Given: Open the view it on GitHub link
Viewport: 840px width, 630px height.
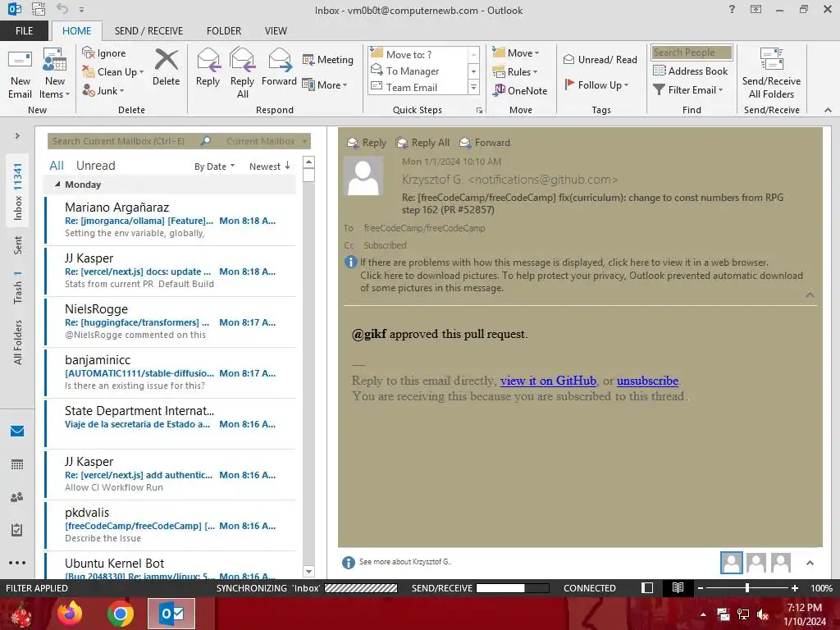Looking at the screenshot, I should [548, 381].
